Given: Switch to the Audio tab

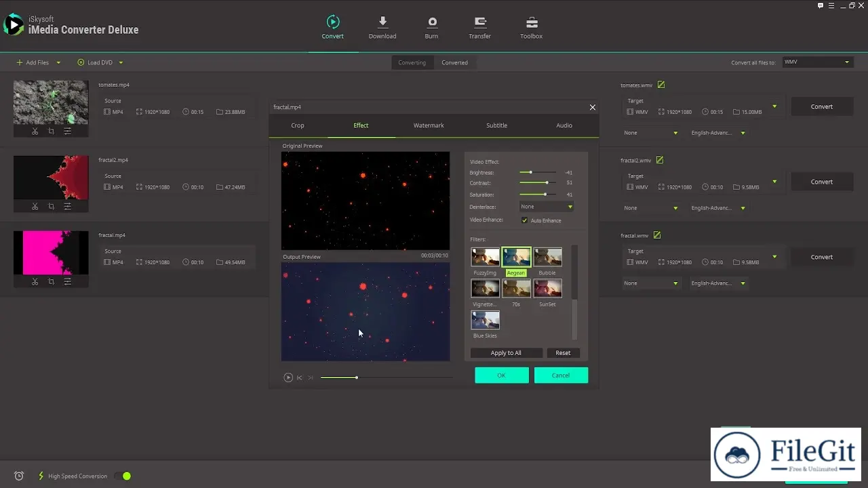Looking at the screenshot, I should [x=564, y=125].
